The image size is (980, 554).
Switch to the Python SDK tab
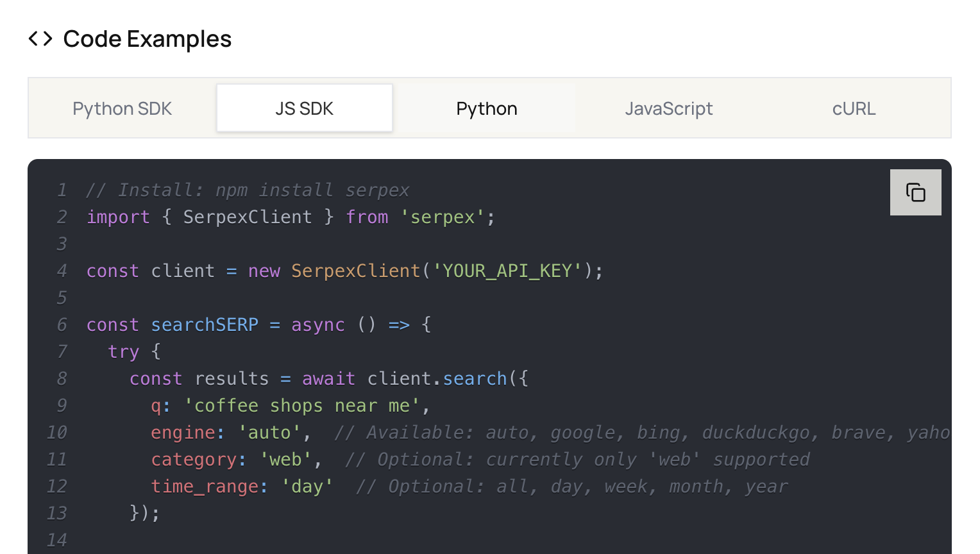click(x=122, y=108)
